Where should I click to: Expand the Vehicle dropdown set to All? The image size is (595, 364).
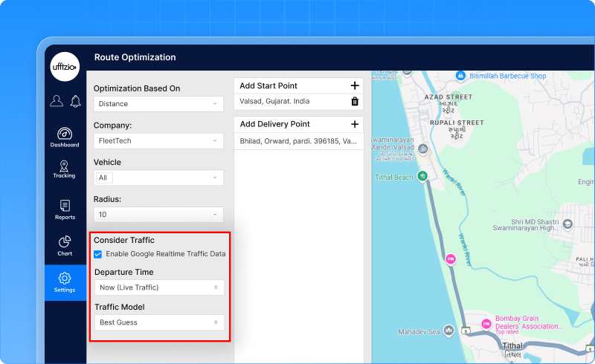pos(158,178)
